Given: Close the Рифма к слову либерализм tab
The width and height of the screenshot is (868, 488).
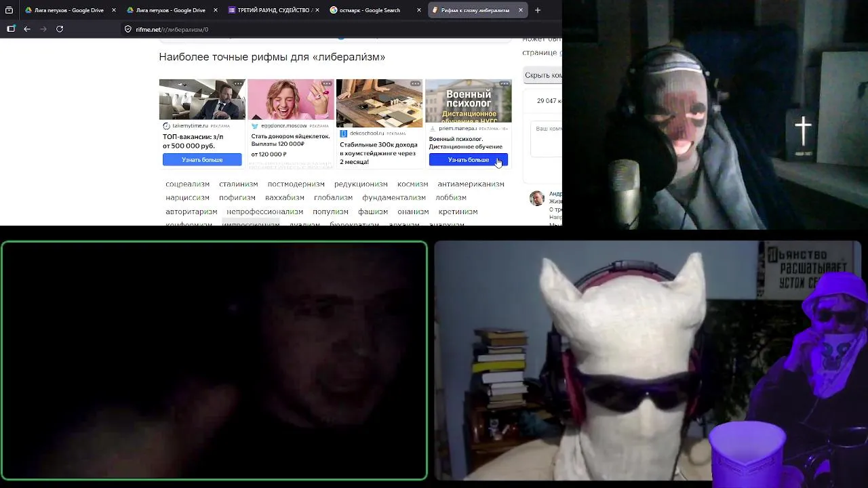Looking at the screenshot, I should (x=521, y=10).
